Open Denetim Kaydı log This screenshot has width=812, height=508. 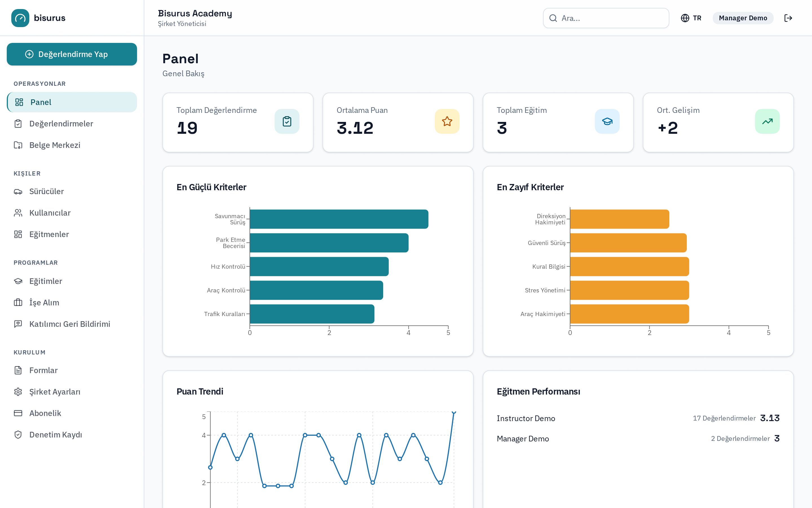(72, 435)
